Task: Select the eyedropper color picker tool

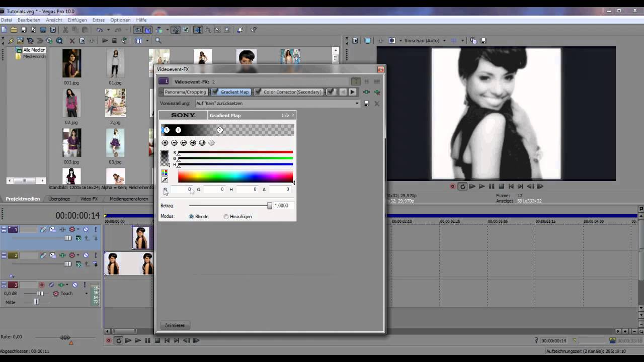Action: pos(165,180)
